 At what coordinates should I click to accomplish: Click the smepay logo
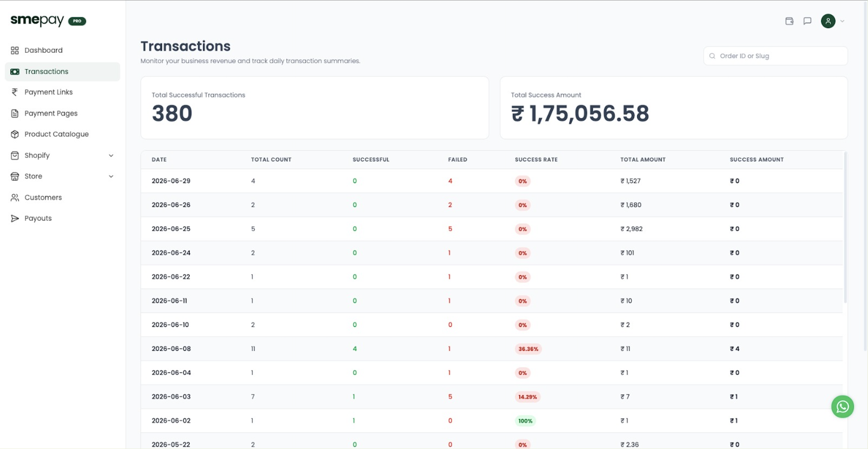pos(37,21)
